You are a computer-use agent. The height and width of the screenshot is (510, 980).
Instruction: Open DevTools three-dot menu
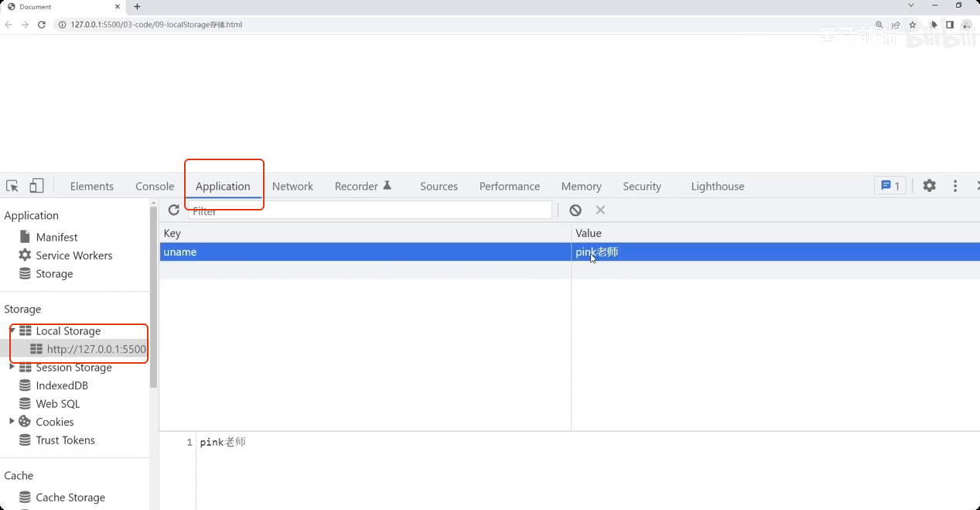tap(955, 186)
